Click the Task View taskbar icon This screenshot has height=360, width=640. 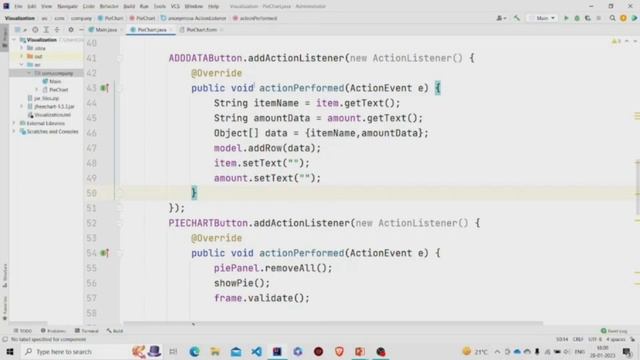click(173, 351)
